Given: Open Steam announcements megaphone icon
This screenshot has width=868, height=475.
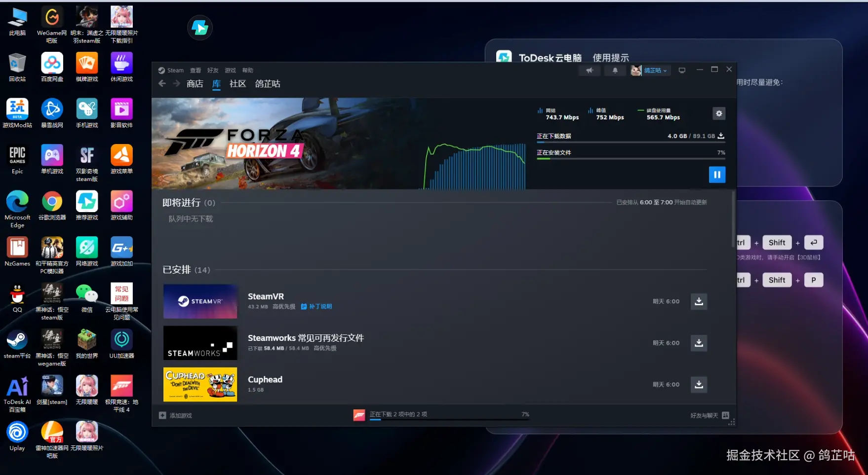Looking at the screenshot, I should pos(590,71).
